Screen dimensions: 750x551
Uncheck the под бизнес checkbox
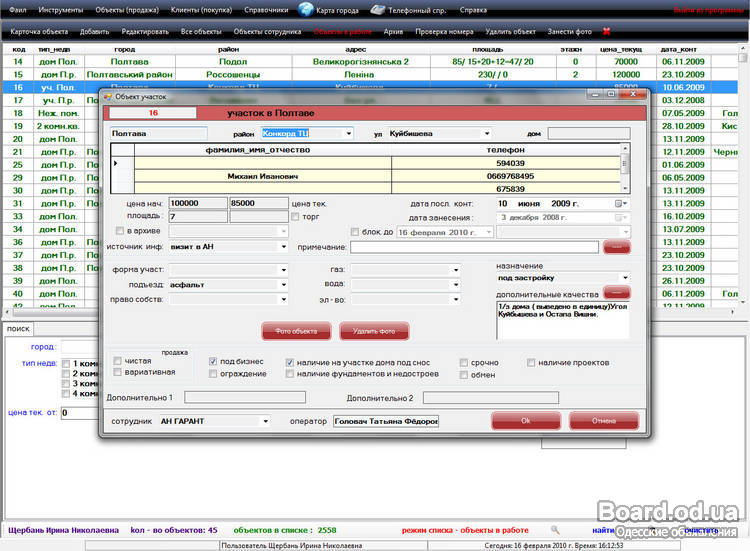pyautogui.click(x=213, y=361)
